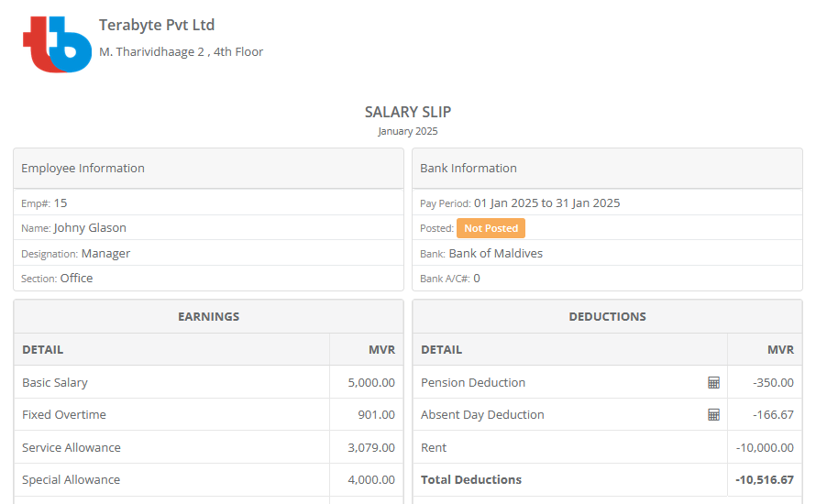
Task: Select employee name Johny Glason
Action: (90, 228)
